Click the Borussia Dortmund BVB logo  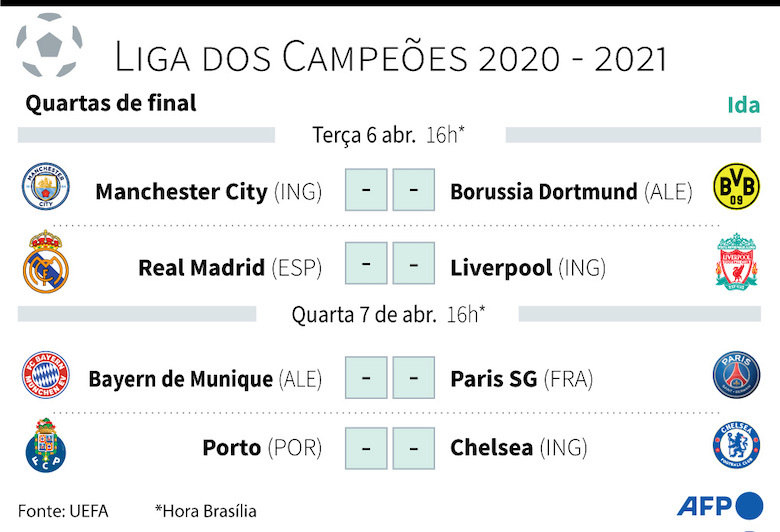click(x=734, y=188)
